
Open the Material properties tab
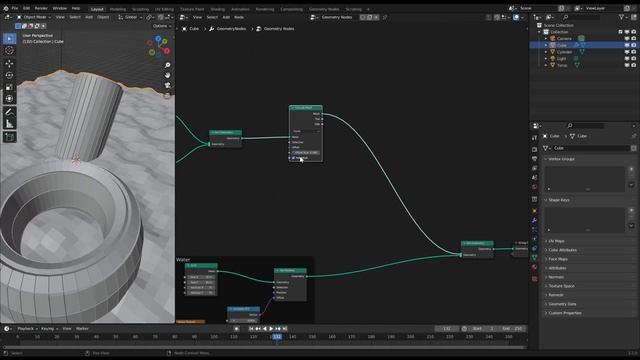[x=534, y=267]
